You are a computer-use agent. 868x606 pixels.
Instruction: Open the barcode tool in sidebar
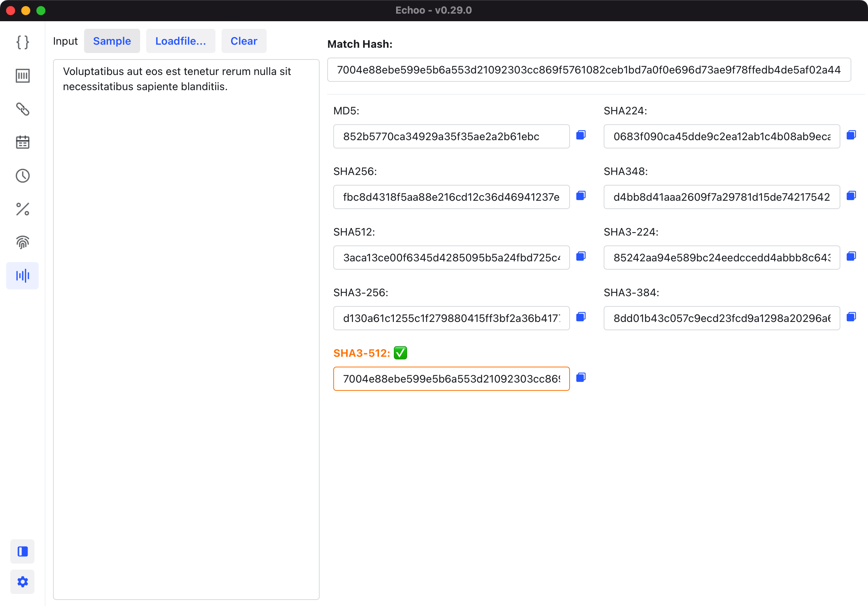click(23, 75)
